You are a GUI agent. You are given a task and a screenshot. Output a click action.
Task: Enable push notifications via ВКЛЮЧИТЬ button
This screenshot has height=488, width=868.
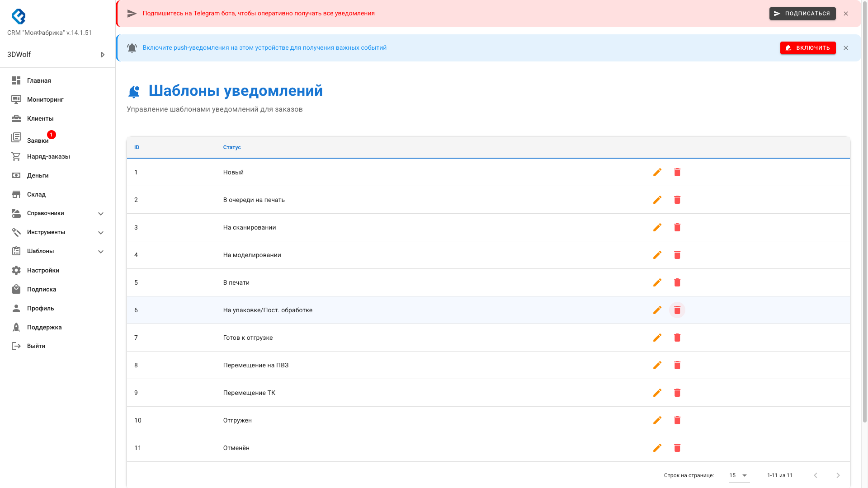click(x=808, y=48)
